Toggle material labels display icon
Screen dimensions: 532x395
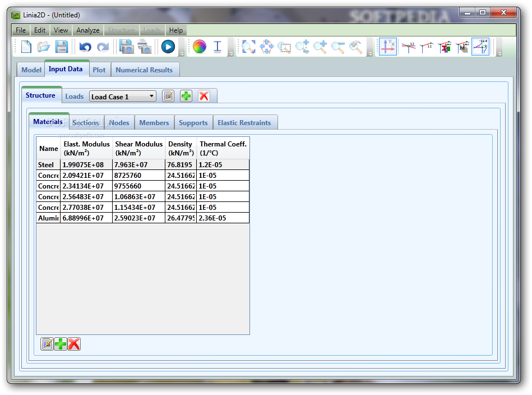[x=462, y=47]
